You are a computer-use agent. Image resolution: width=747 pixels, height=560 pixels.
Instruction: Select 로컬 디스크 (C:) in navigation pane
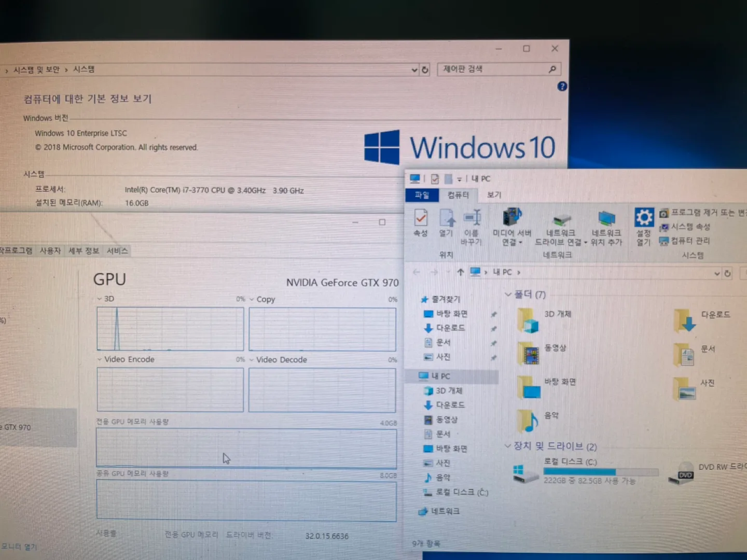pos(455,492)
